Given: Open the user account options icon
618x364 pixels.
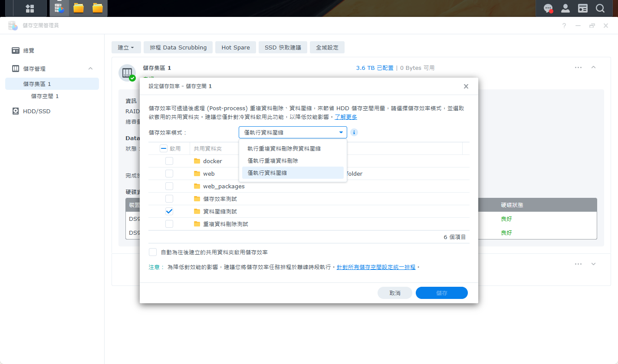Looking at the screenshot, I should tap(565, 8).
